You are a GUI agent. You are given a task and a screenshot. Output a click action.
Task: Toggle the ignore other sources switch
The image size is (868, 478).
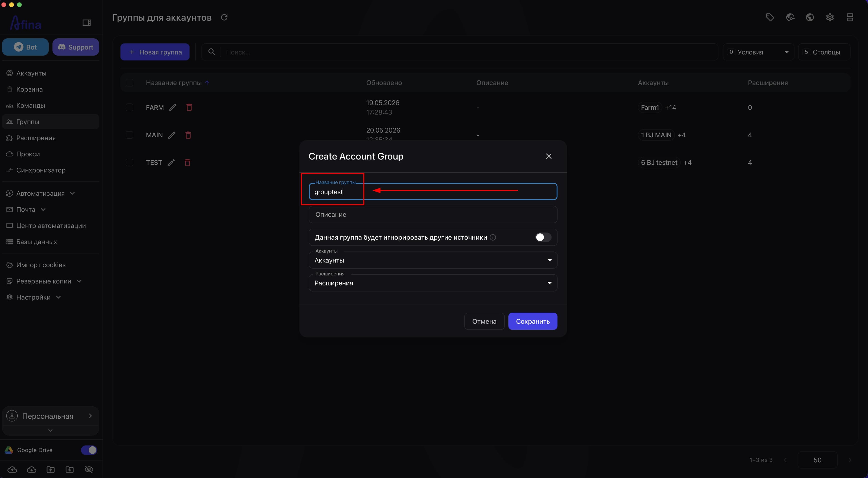543,237
